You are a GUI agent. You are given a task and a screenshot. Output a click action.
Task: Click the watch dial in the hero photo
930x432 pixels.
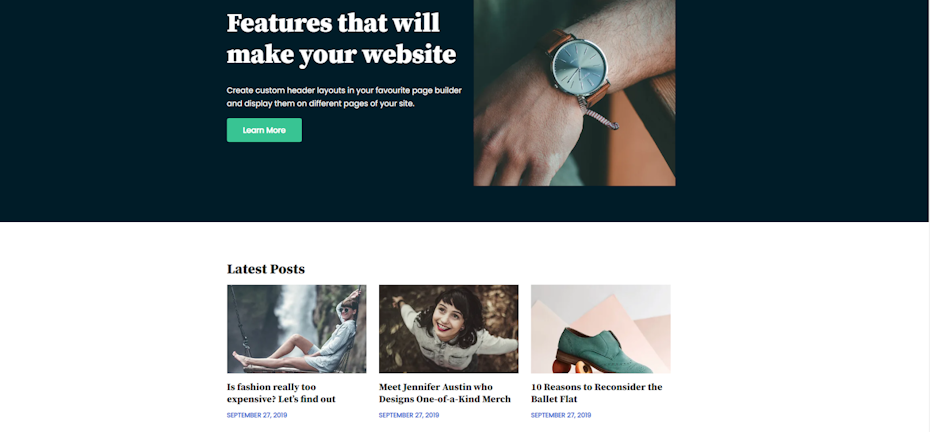click(x=580, y=66)
